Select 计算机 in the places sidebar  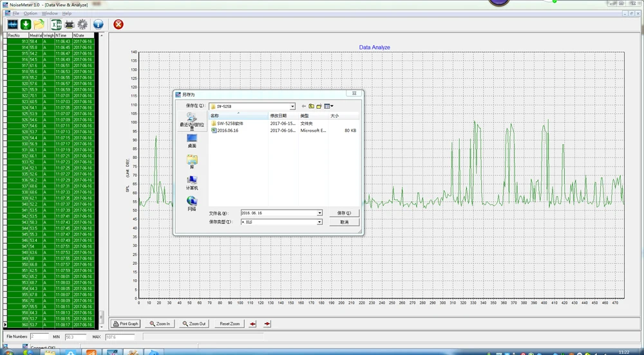[192, 183]
